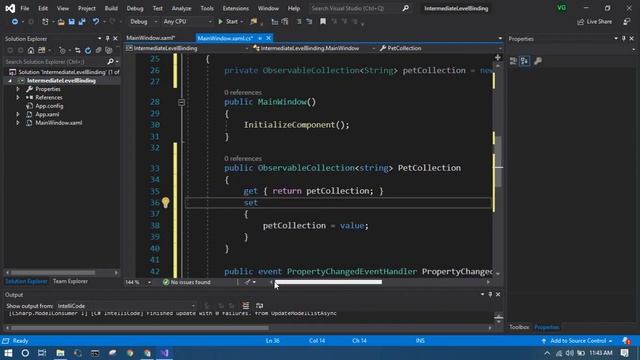Viewport: 640px width, 360px height.
Task: Click the Visual Studio taskbar icon
Action: (164, 353)
